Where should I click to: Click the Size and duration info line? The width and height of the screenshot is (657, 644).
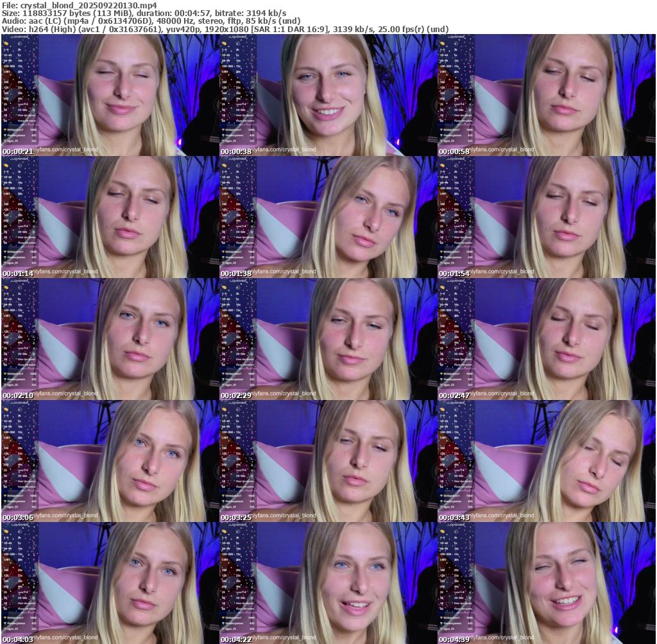coord(144,13)
